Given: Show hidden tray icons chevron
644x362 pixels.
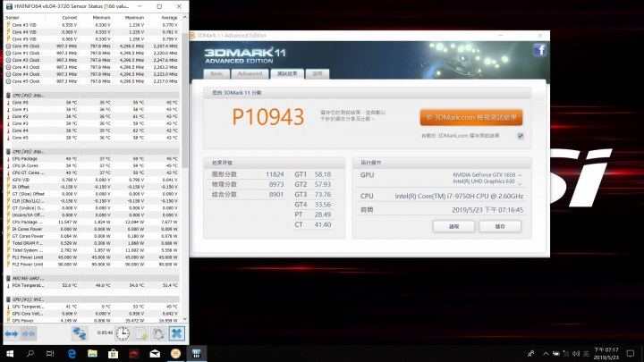Looking at the screenshot, I should [x=546, y=353].
